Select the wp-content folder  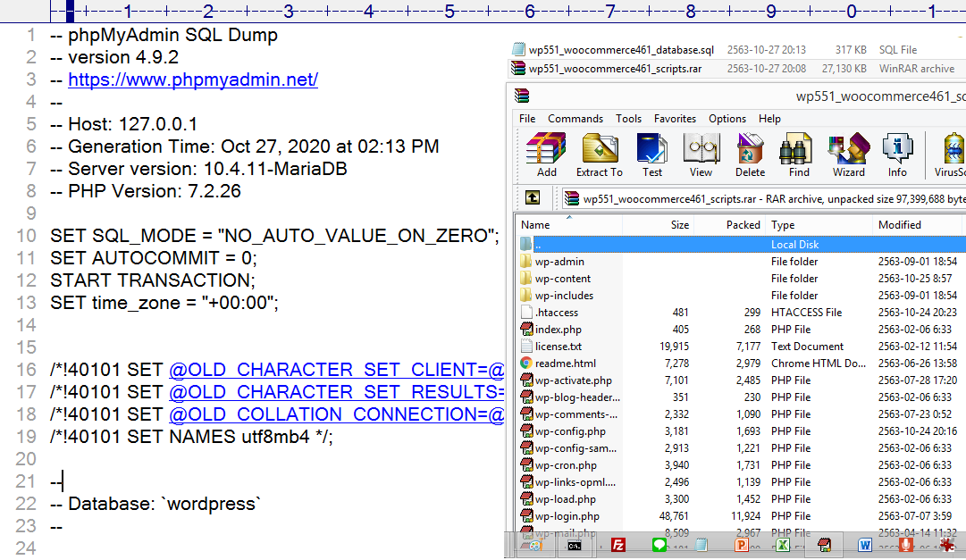coord(563,279)
